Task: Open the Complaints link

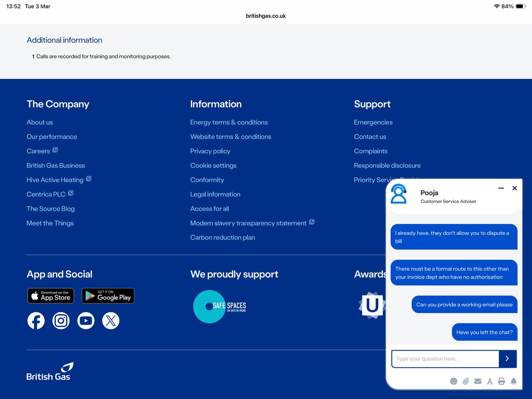Action: pos(371,151)
